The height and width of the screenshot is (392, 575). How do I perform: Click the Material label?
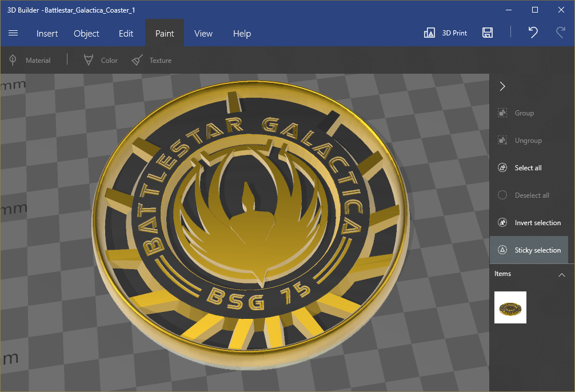(x=38, y=61)
